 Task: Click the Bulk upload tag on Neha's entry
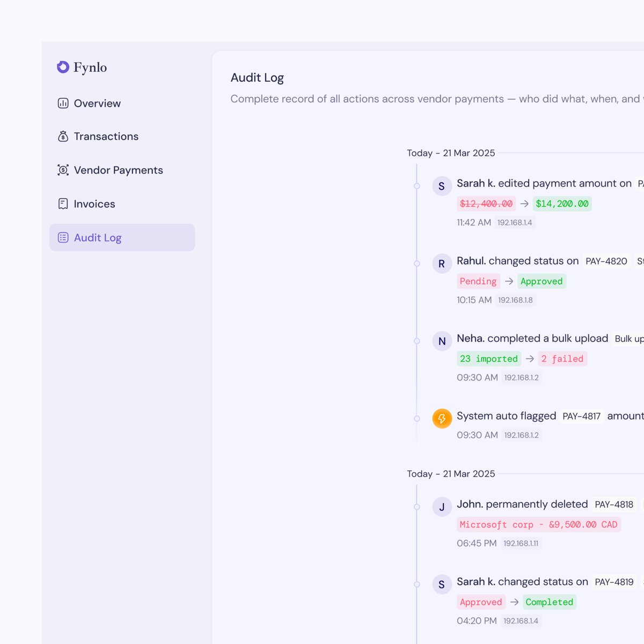pyautogui.click(x=628, y=339)
